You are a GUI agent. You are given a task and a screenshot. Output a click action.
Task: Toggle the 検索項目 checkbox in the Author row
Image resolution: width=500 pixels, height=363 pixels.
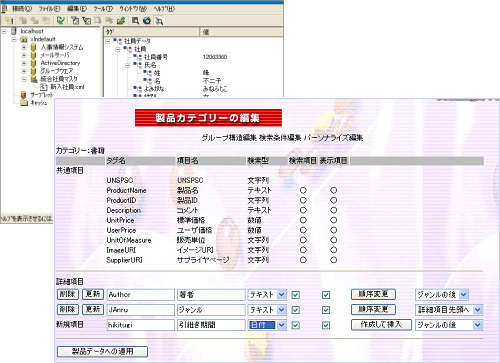295,295
